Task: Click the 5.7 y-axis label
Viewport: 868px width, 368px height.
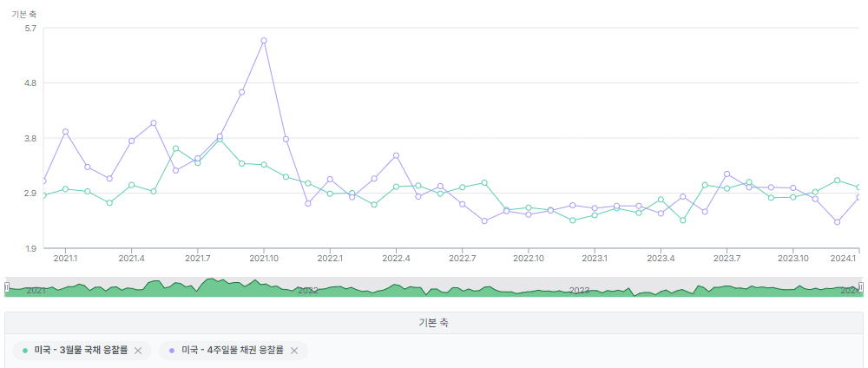Action: tap(31, 29)
